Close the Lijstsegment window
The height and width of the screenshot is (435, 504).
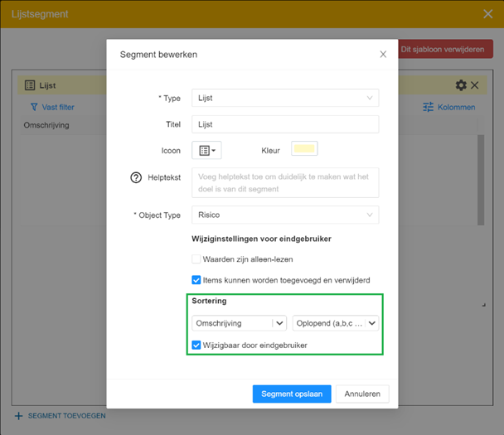click(x=488, y=14)
